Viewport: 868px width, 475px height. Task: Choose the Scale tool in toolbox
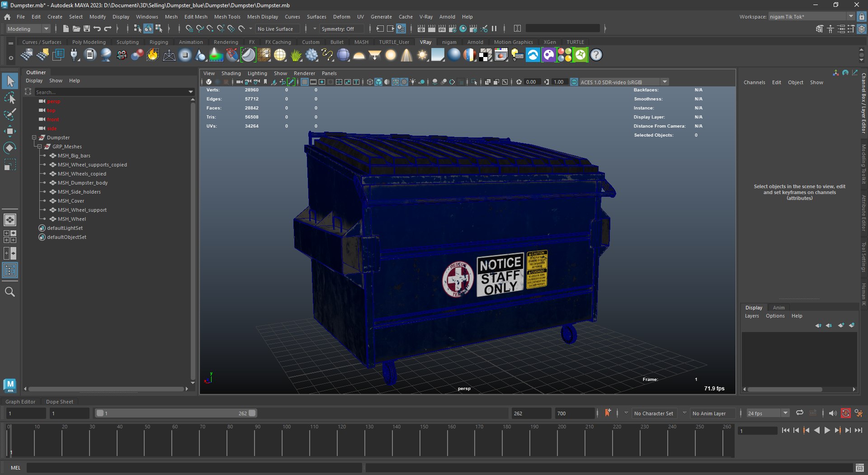[x=10, y=165]
